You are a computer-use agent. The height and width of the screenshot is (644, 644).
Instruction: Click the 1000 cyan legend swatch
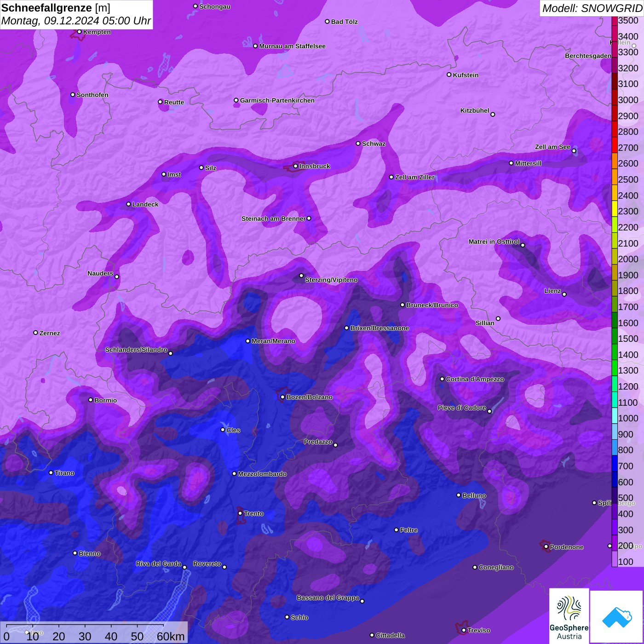point(614,416)
